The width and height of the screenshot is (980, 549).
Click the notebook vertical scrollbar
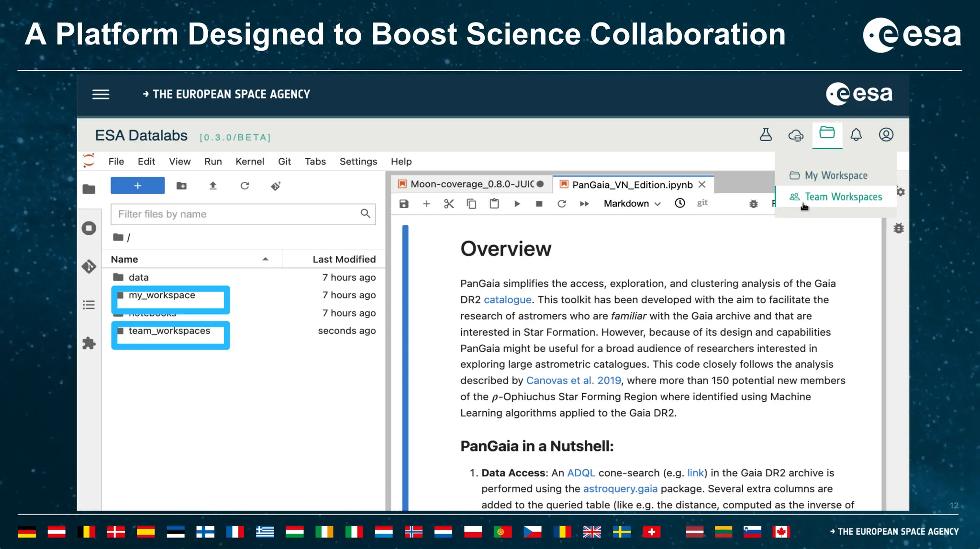884,363
